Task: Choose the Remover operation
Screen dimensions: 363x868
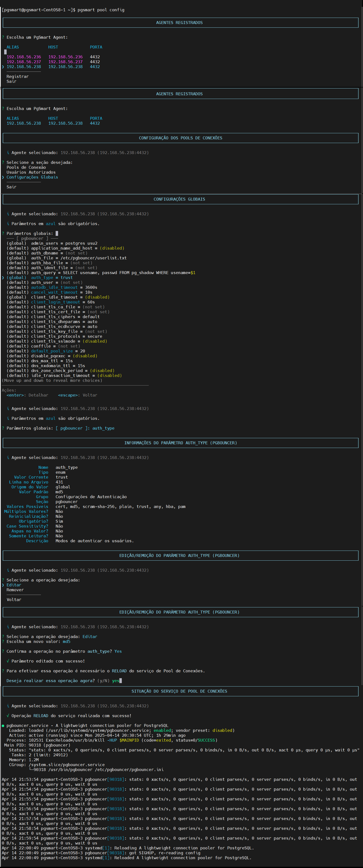Action: click(15, 590)
